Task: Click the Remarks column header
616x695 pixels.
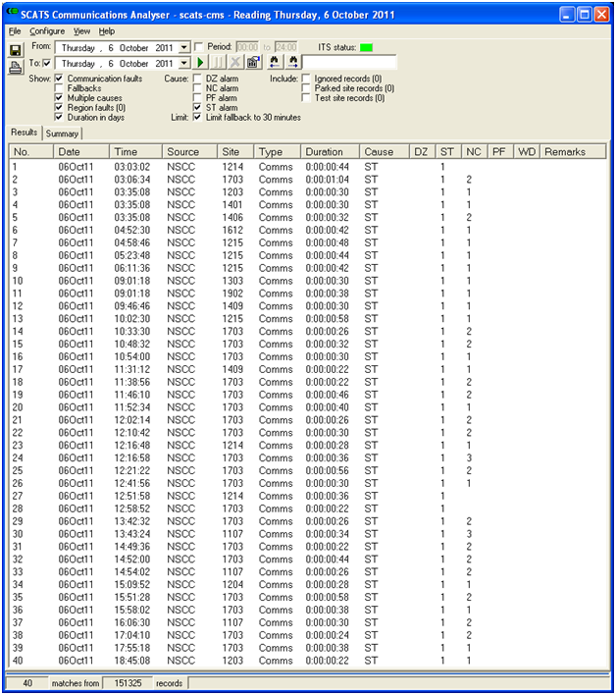Action: click(573, 152)
